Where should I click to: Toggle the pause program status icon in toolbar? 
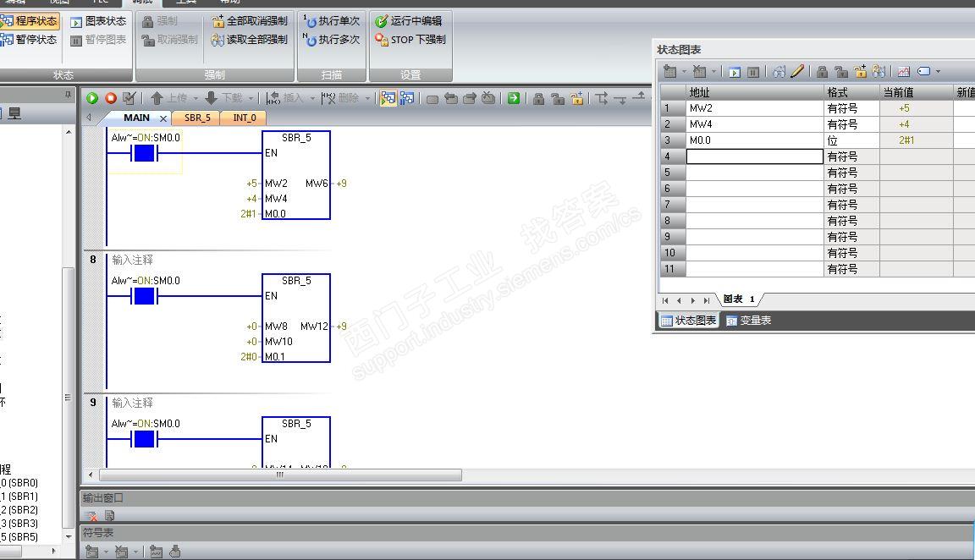point(407,98)
